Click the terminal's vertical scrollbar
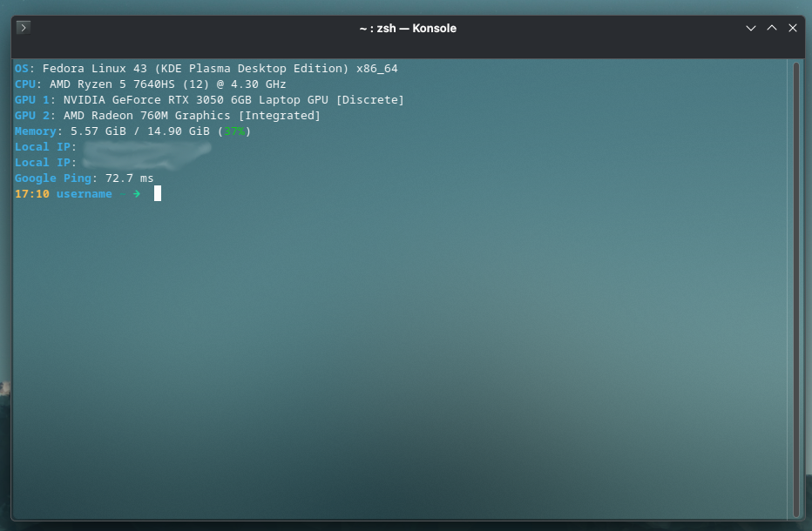The image size is (812, 531). point(796,290)
